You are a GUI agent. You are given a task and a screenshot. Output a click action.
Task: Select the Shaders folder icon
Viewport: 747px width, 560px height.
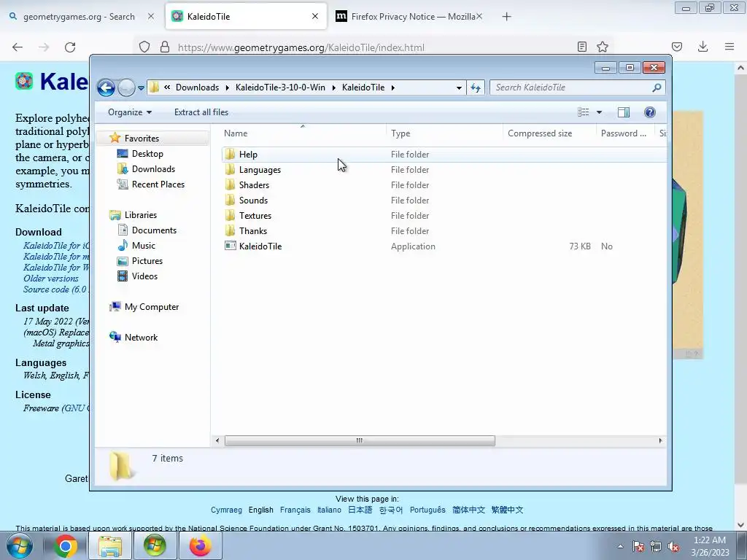point(230,184)
